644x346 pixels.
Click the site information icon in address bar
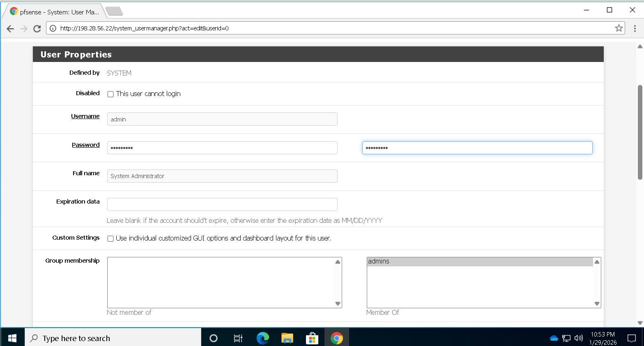tap(53, 28)
